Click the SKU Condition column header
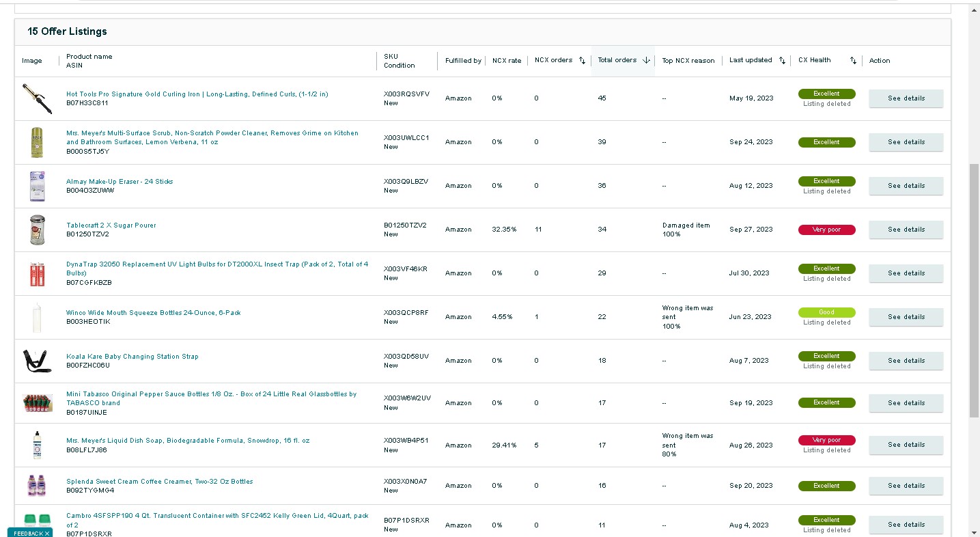Screen dimensions: 980x537 coord(400,61)
